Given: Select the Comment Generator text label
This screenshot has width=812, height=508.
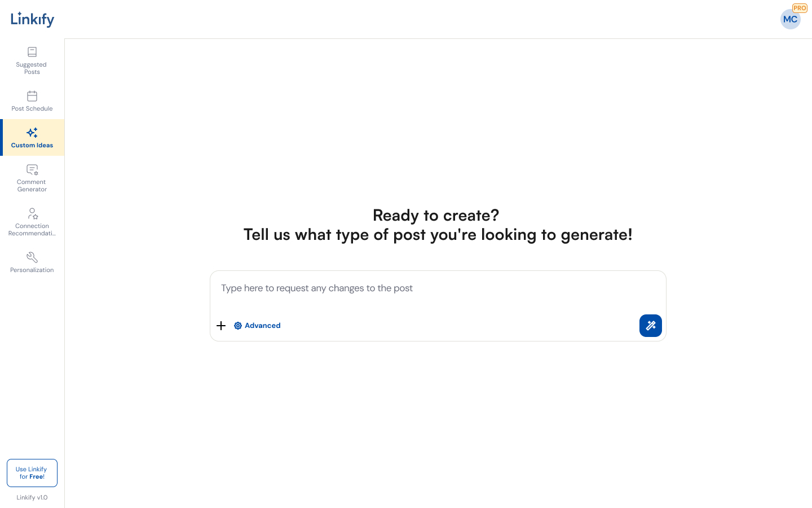Looking at the screenshot, I should point(32,186).
